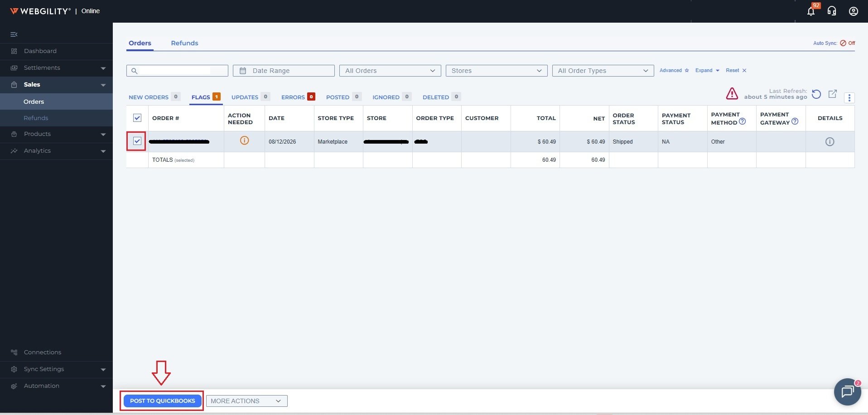Click the Dashboard sidebar icon
Image resolution: width=868 pixels, height=415 pixels.
pyautogui.click(x=14, y=51)
